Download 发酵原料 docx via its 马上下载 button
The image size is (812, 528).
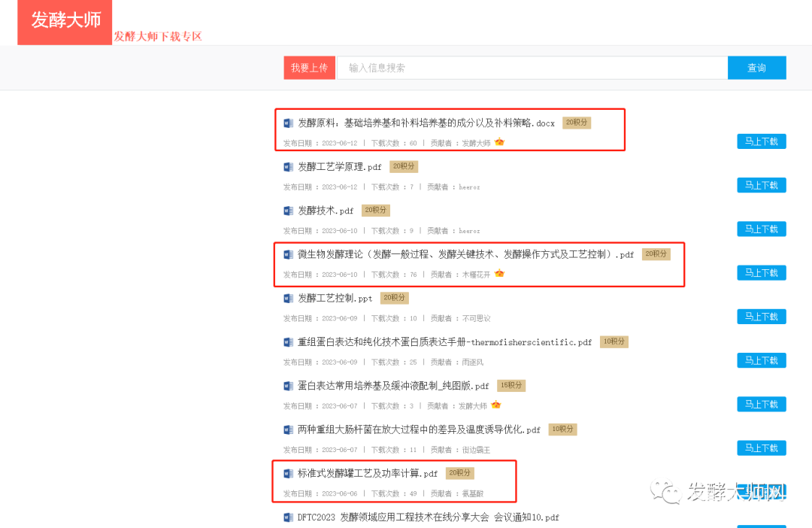click(x=761, y=141)
